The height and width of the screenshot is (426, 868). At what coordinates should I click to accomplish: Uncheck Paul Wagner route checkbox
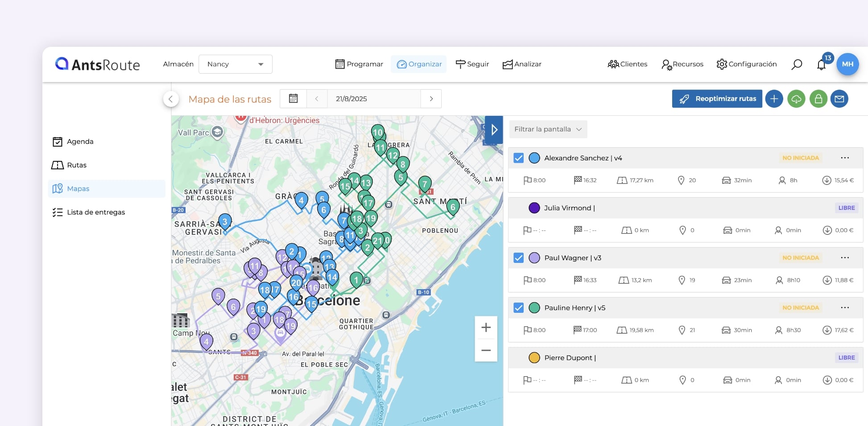tap(518, 258)
